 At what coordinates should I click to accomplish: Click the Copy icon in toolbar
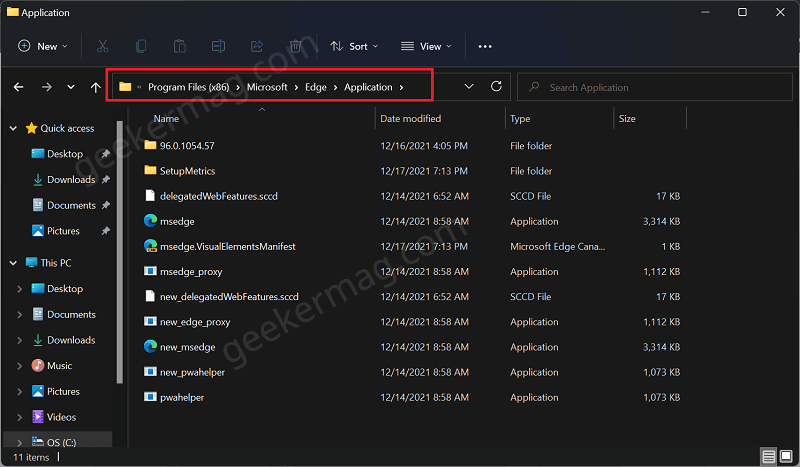(x=141, y=46)
